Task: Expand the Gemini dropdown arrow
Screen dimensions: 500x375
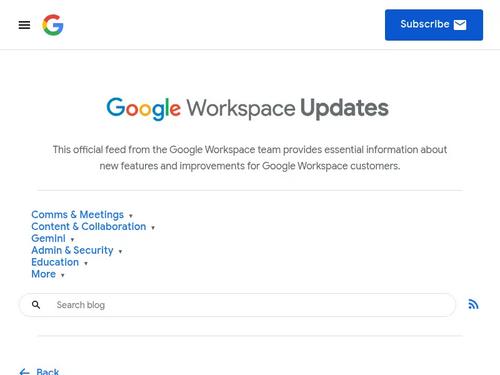Action: (x=72, y=240)
